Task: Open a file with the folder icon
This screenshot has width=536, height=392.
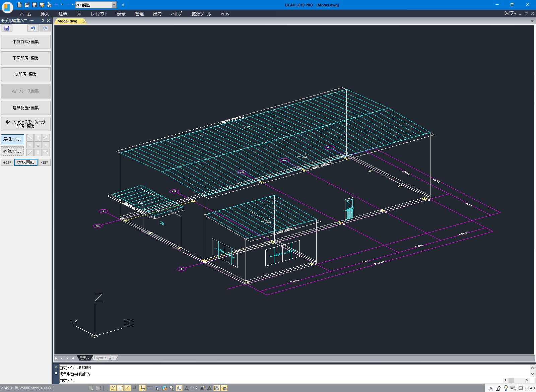Action: [x=27, y=5]
